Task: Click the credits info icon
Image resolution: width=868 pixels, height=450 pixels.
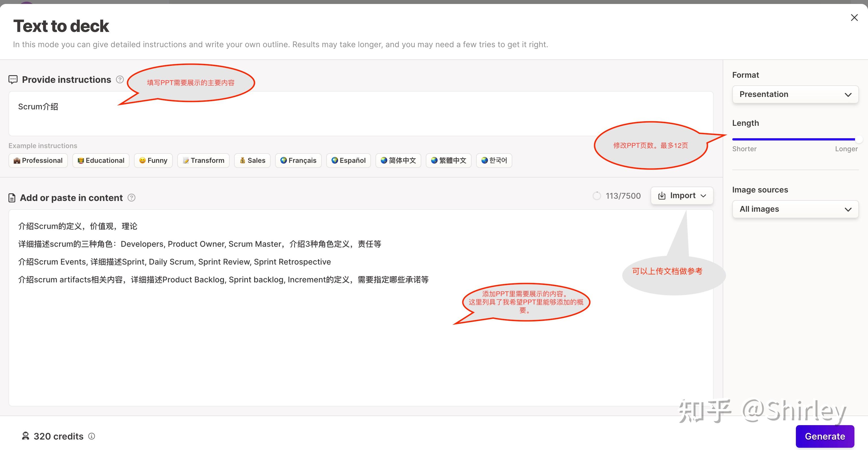Action: [x=92, y=436]
